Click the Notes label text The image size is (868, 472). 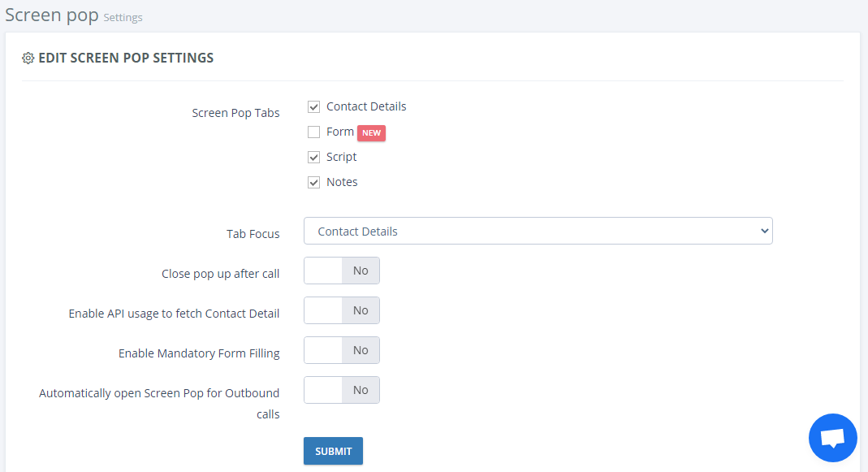click(342, 182)
